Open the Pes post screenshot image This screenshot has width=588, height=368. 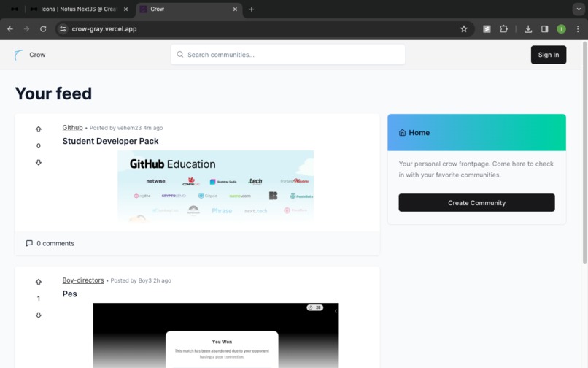(216, 335)
